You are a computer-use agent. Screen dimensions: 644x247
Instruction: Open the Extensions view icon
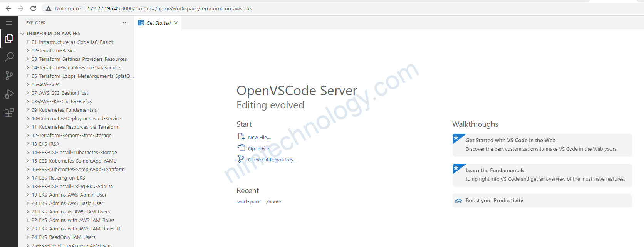pos(9,113)
